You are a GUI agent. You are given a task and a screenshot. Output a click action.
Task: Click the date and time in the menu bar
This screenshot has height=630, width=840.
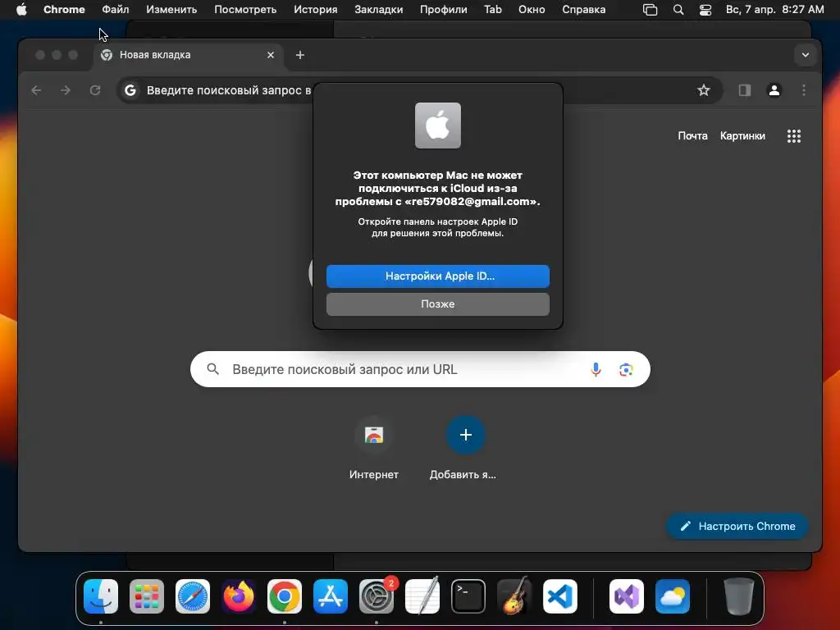774,10
